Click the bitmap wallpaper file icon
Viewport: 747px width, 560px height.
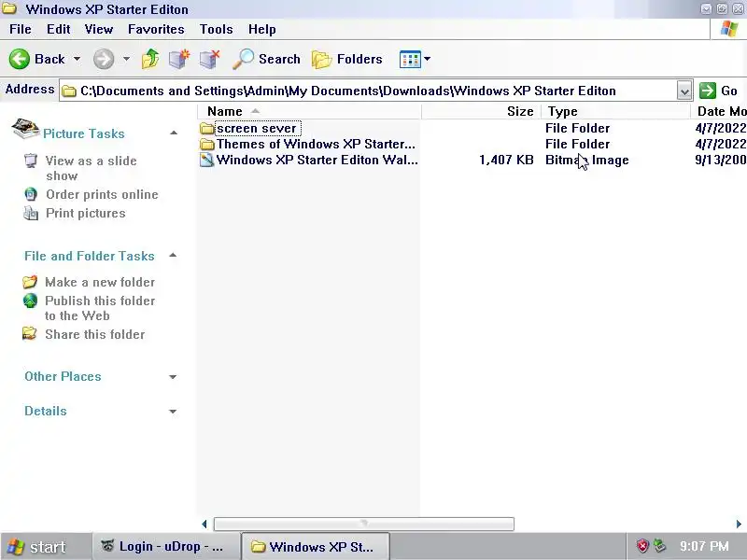[206, 160]
